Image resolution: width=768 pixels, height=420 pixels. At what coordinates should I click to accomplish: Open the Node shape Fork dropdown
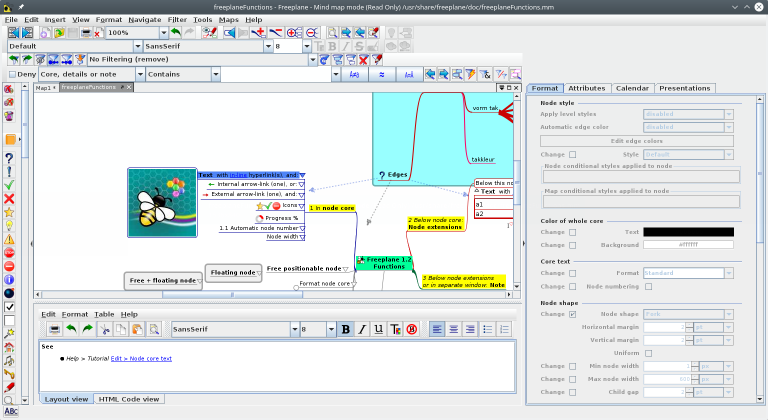tap(729, 314)
